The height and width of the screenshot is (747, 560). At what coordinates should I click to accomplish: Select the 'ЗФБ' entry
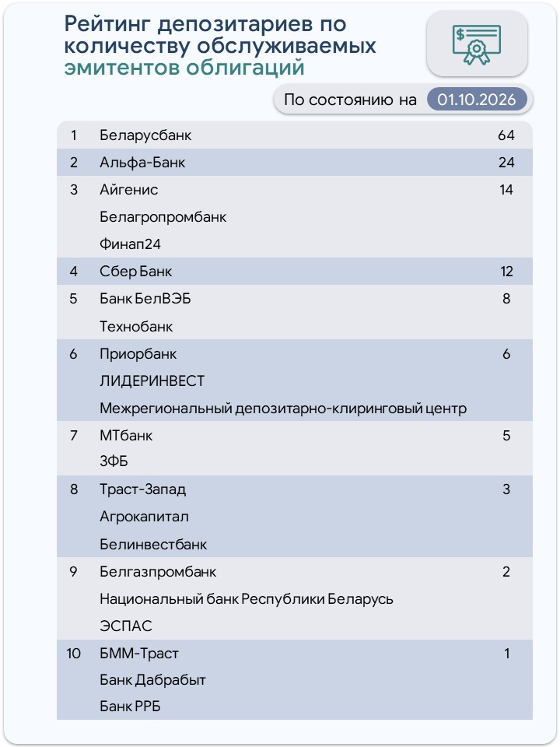click(114, 461)
